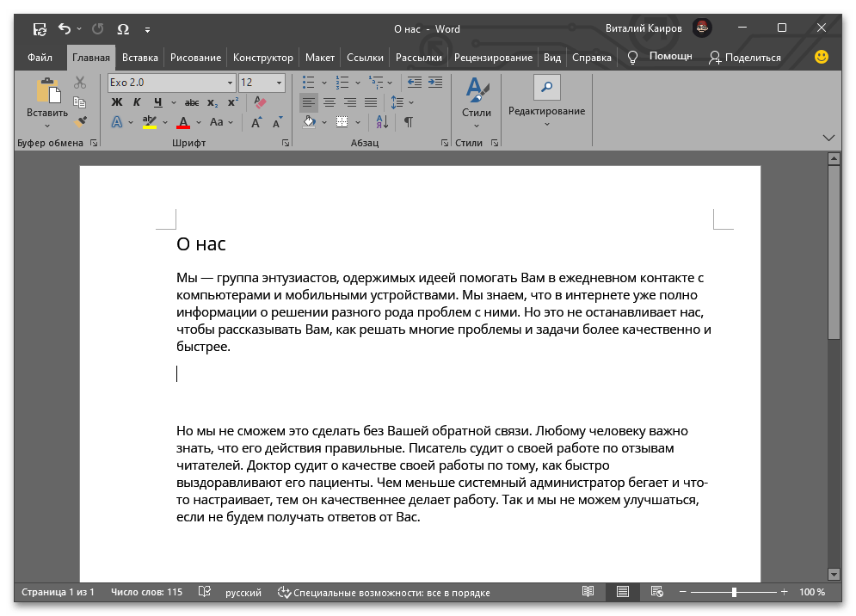Click the autosave/save icon in title bar
Viewport: 856px width, 616px height.
[40, 29]
